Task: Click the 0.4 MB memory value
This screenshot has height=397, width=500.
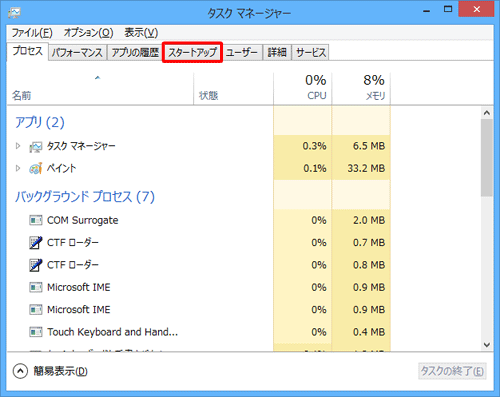Action: click(x=369, y=332)
